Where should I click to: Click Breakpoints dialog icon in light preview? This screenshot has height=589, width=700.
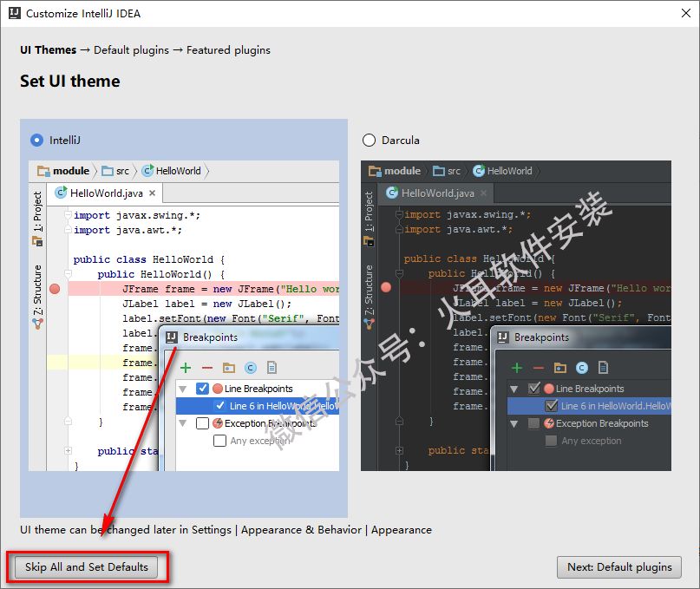(x=172, y=337)
